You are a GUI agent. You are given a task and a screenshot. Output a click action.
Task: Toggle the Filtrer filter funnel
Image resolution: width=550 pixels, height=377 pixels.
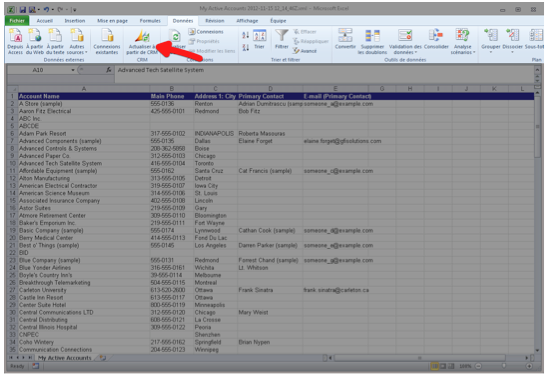[x=281, y=39]
